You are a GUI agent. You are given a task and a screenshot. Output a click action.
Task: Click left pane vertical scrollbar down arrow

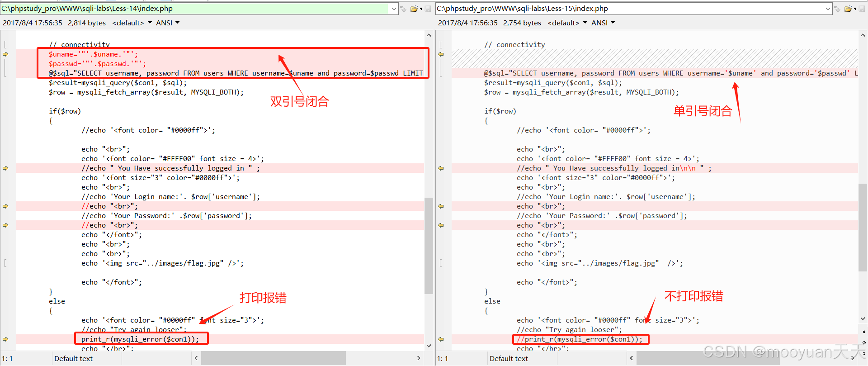(x=429, y=346)
